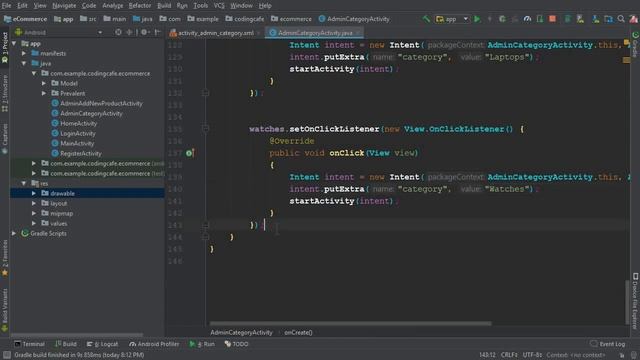The height and width of the screenshot is (360, 640).
Task: Collapse the app module tree node
Action: (x=14, y=43)
